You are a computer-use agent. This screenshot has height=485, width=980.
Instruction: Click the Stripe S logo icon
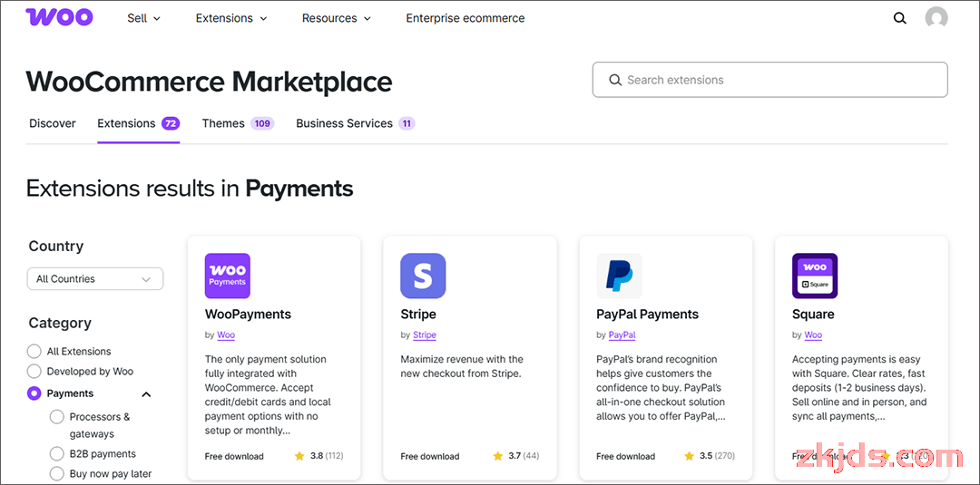click(423, 276)
